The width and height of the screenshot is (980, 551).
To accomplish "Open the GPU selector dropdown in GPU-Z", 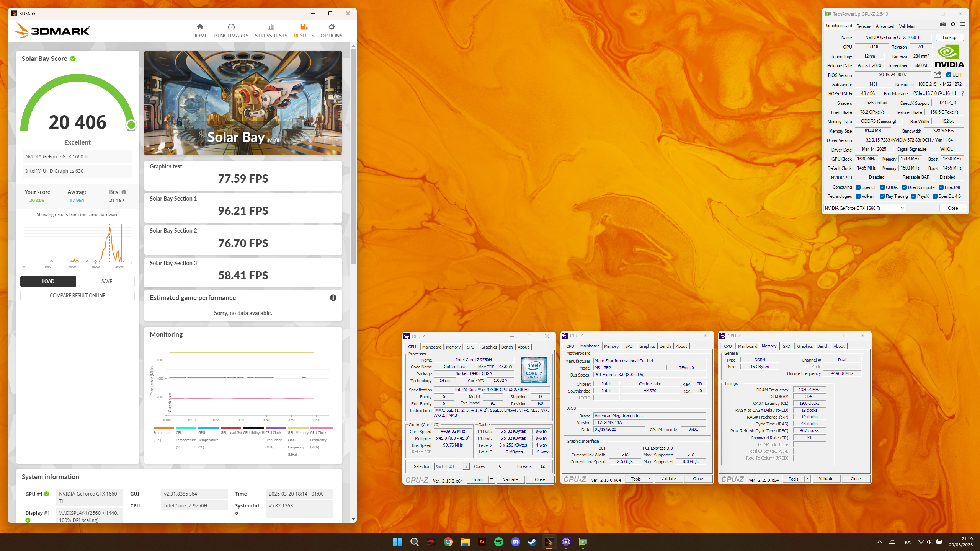I will [x=864, y=208].
